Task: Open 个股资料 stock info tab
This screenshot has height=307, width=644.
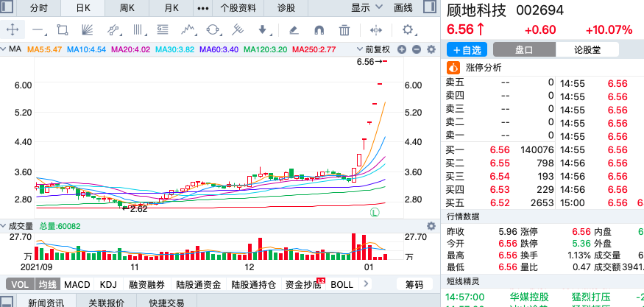Action: click(x=238, y=8)
